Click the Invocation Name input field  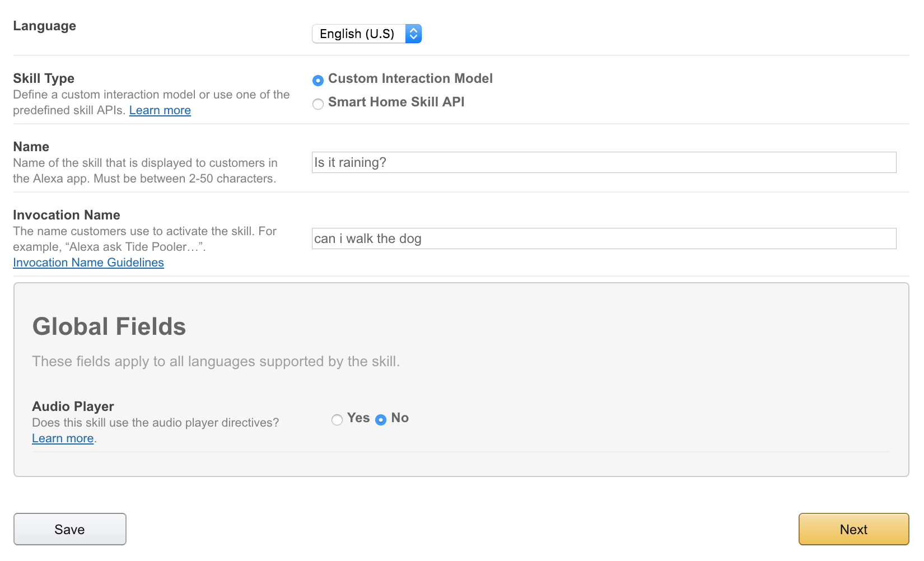(x=604, y=239)
